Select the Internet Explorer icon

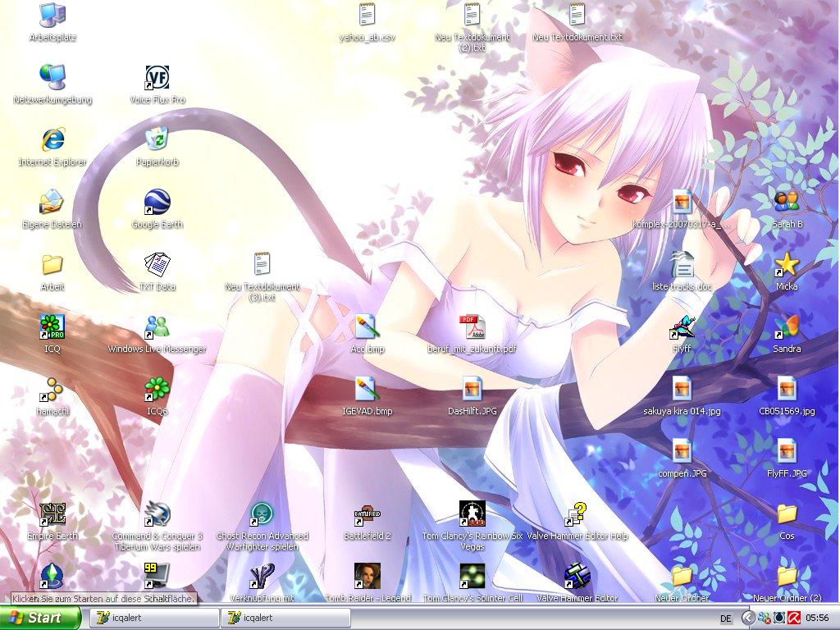click(x=52, y=139)
